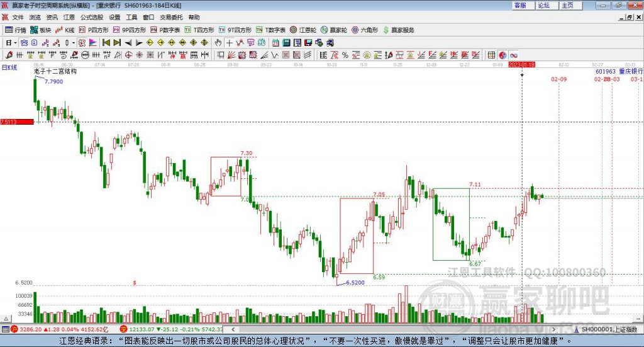Screen dimensions: 644x347
Task: Step chart right with the black right arrow
Action: coord(139,43)
